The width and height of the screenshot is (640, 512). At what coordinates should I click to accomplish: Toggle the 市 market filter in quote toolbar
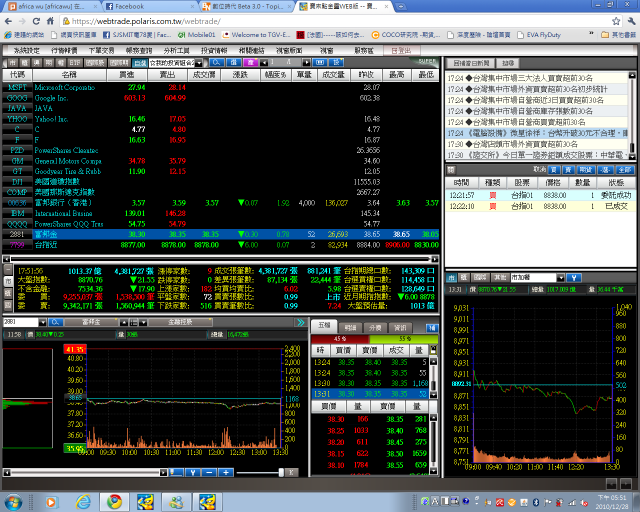13,63
